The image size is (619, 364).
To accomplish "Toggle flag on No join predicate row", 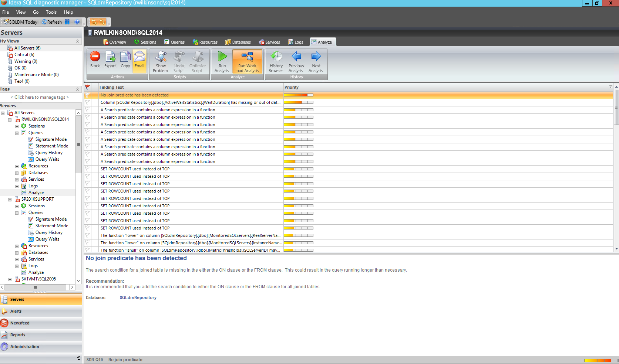I will click(87, 95).
